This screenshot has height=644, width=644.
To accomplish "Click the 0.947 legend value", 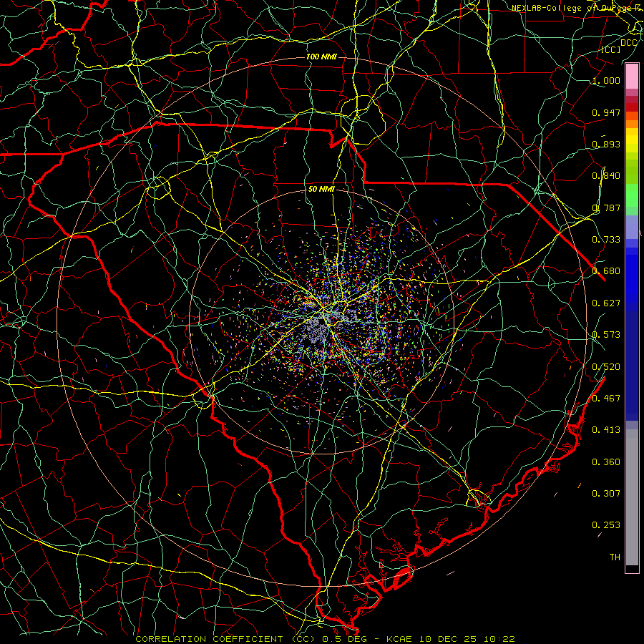I will click(x=606, y=112).
